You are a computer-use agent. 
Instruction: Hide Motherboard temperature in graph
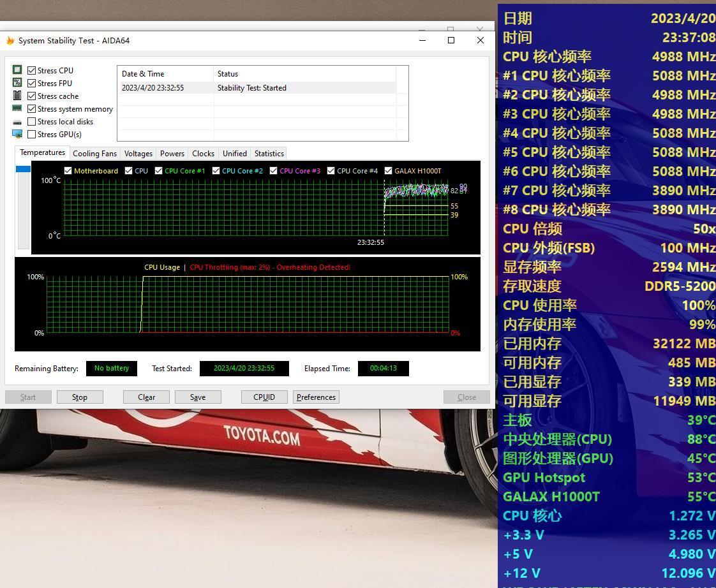click(x=68, y=171)
